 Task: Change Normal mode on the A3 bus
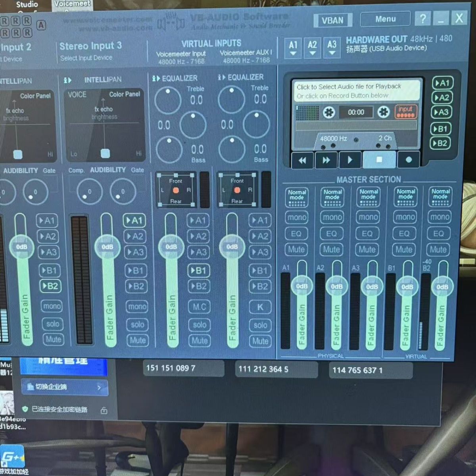pos(369,197)
